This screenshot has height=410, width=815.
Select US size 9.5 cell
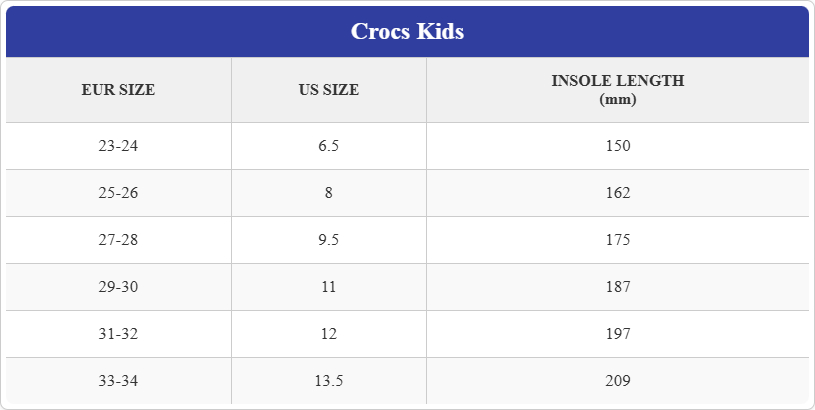328,240
